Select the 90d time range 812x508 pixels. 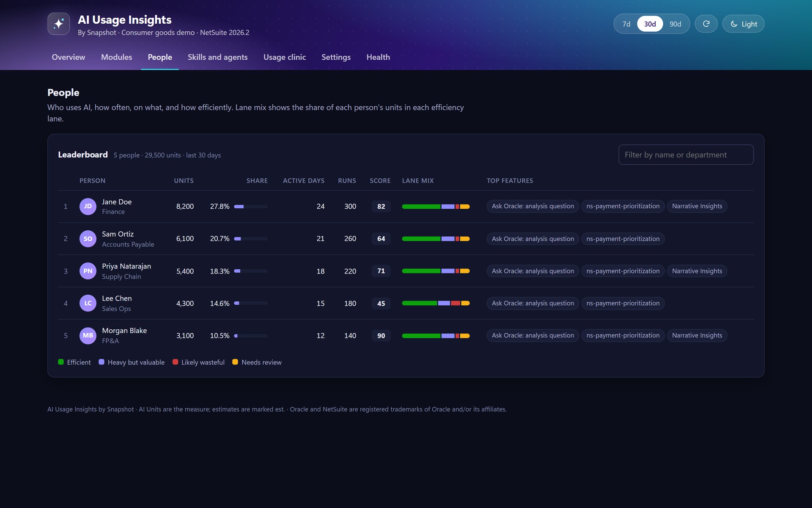[675, 24]
